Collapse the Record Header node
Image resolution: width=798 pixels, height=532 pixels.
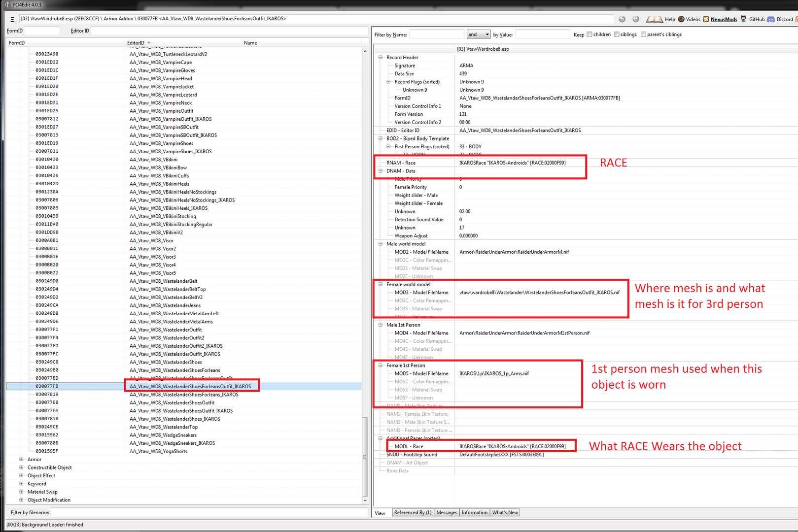pyautogui.click(x=381, y=58)
